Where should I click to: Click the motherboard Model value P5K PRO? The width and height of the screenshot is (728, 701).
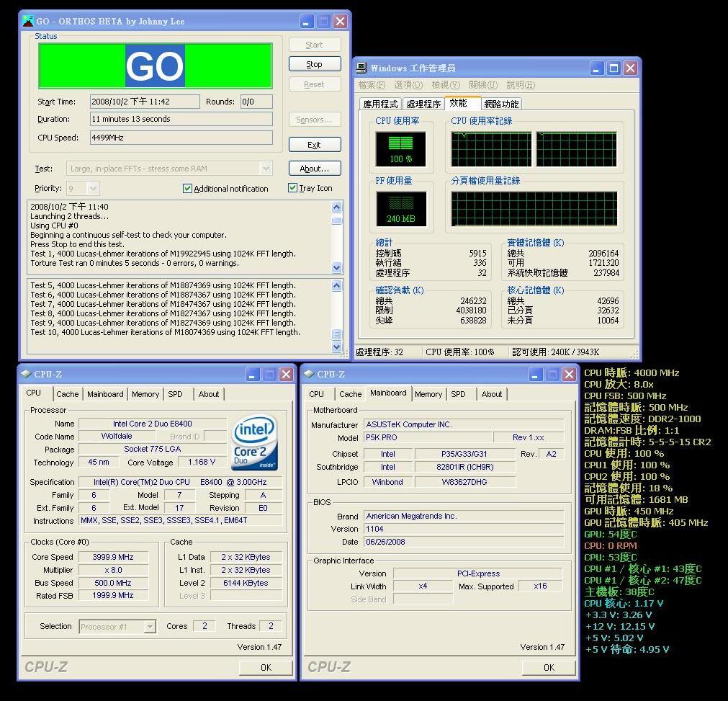click(x=428, y=437)
